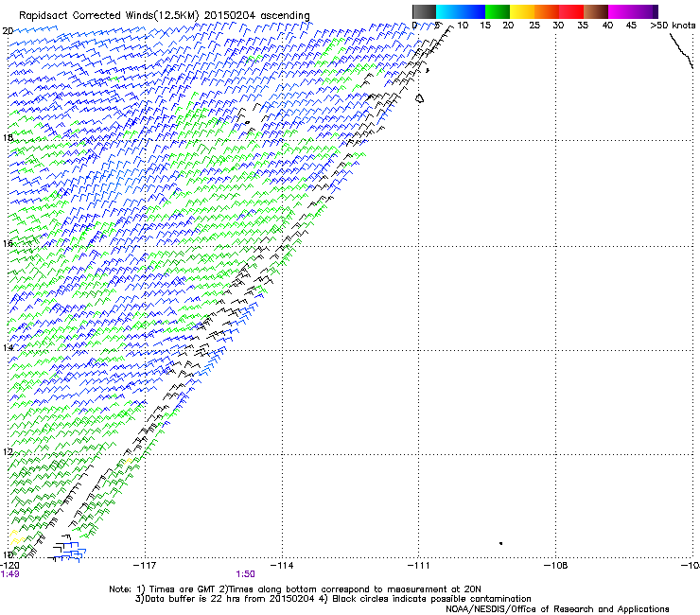Click the '>50 knots' legend label
This screenshot has height=615, width=700.
(673, 26)
